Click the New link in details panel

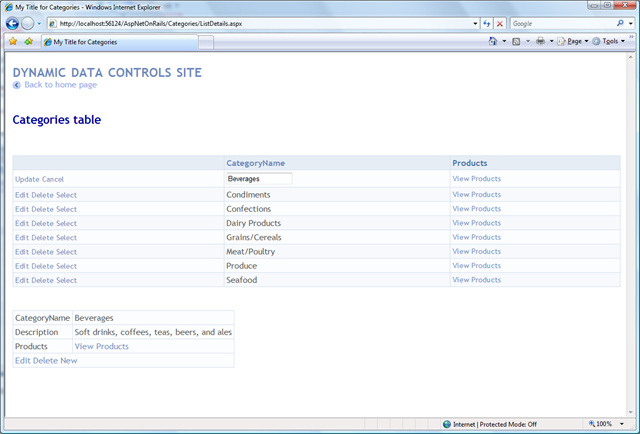click(x=68, y=360)
